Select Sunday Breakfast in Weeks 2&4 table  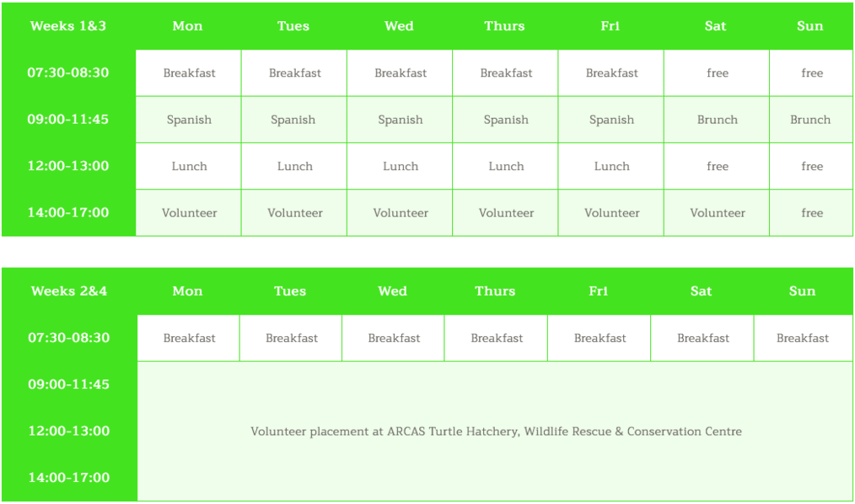804,338
